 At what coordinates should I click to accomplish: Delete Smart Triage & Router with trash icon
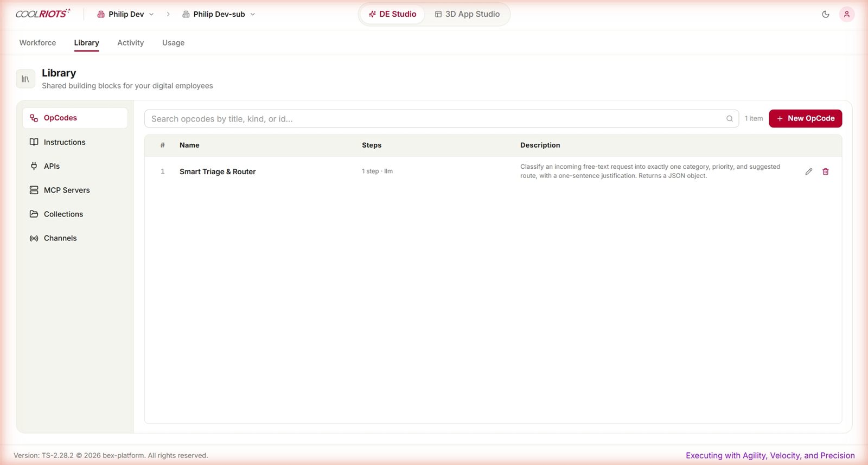point(826,171)
